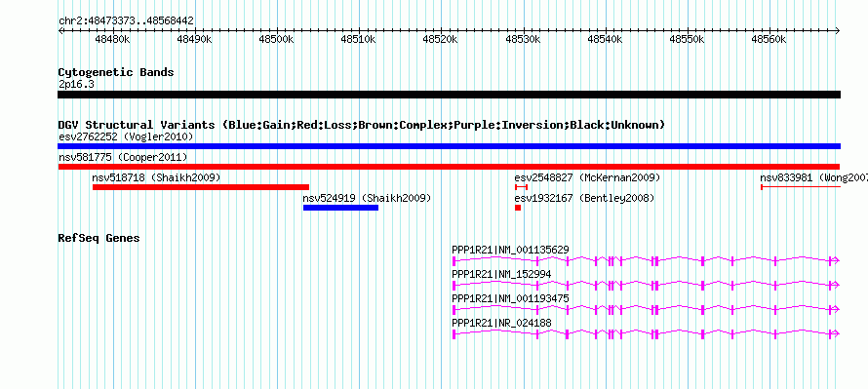
Task: Select the red esv1932167 square feature
Action: [x=518, y=208]
